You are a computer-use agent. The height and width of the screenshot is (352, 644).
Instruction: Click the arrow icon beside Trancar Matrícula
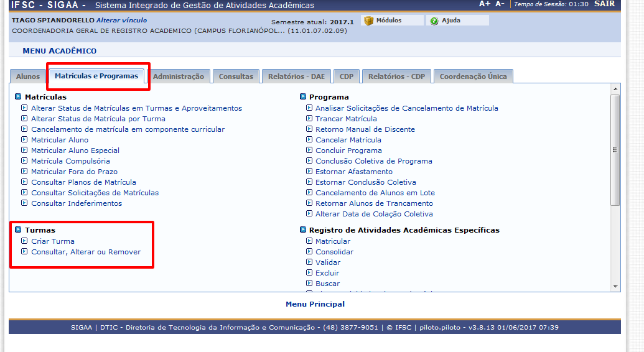[309, 119]
